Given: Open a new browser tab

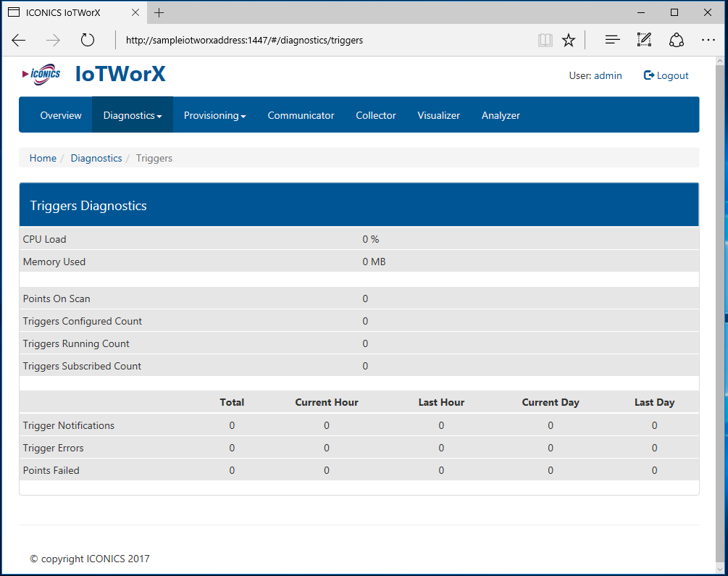Looking at the screenshot, I should coord(159,12).
